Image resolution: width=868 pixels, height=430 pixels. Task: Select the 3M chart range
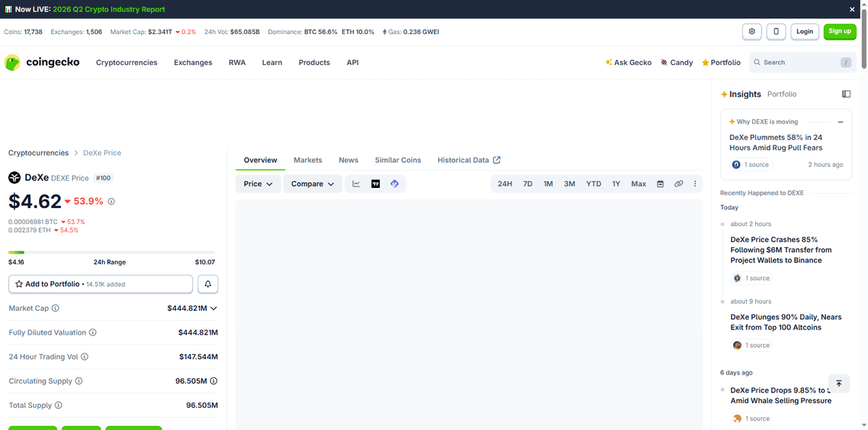click(570, 184)
